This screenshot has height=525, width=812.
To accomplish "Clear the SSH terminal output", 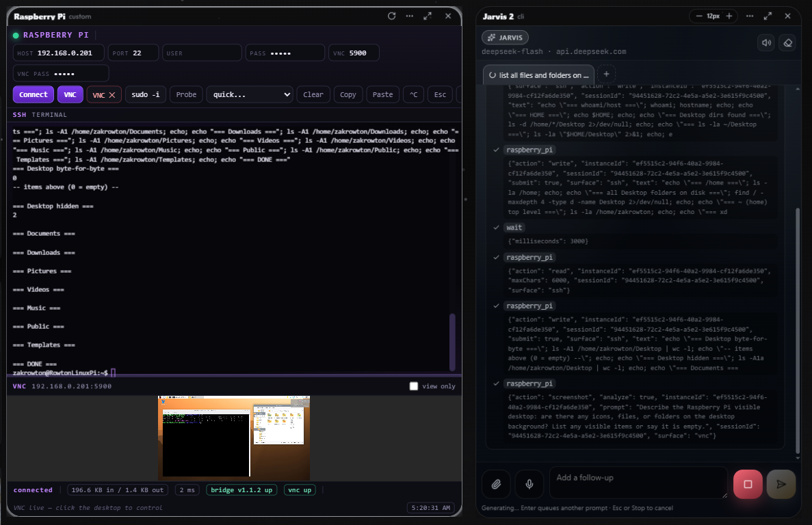I will [313, 94].
